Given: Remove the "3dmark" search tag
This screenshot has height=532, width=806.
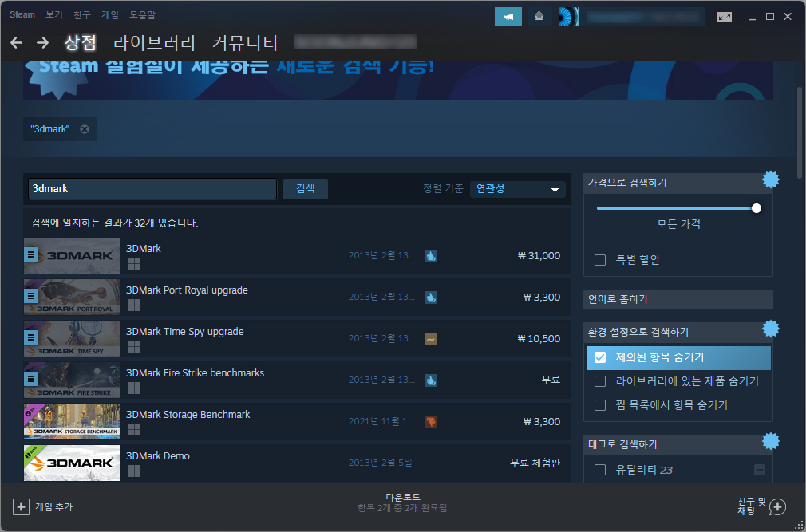Looking at the screenshot, I should [85, 129].
